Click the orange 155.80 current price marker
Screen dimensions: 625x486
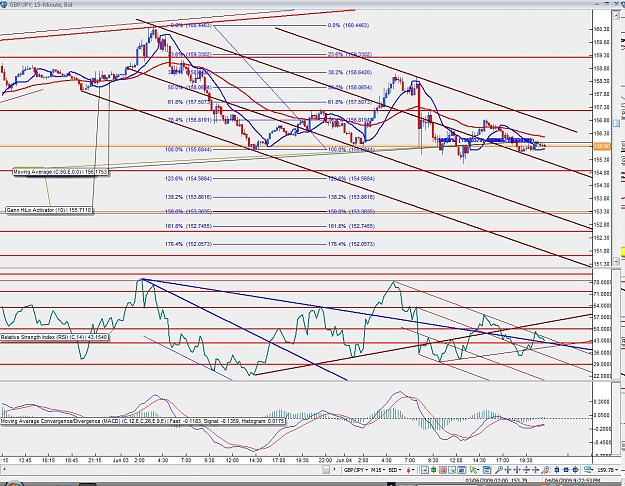602,146
